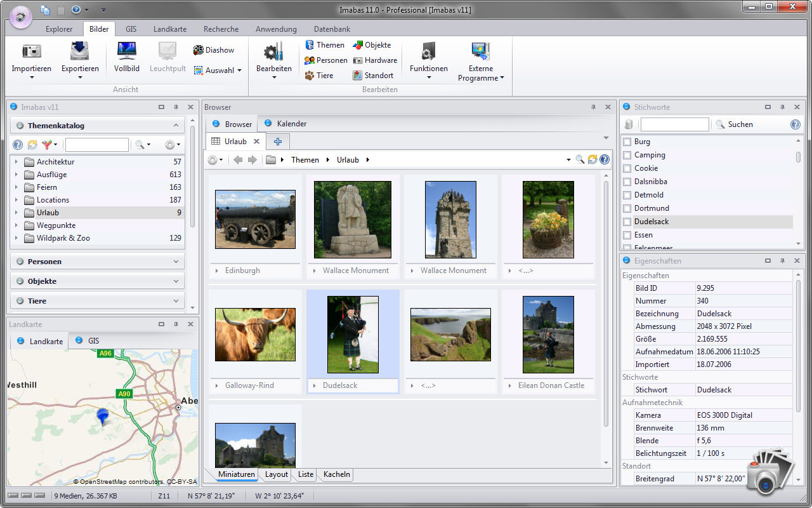Click the Hardware ribbon button
812x508 pixels.
pyautogui.click(x=375, y=60)
